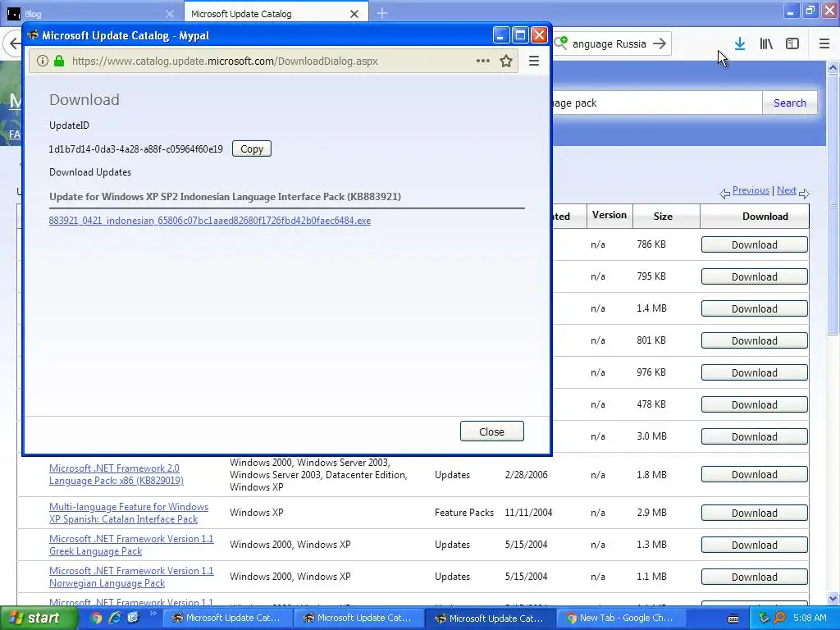Select the UpdateID text 1d1b7d14-0da3
The height and width of the screenshot is (630, 840).
135,149
